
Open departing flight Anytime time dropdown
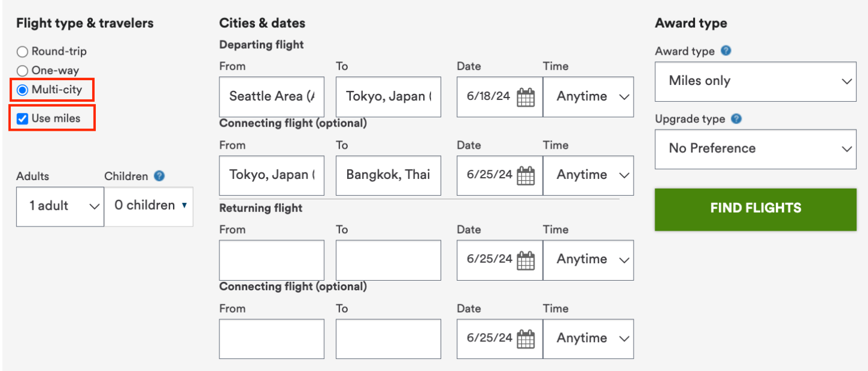point(588,96)
